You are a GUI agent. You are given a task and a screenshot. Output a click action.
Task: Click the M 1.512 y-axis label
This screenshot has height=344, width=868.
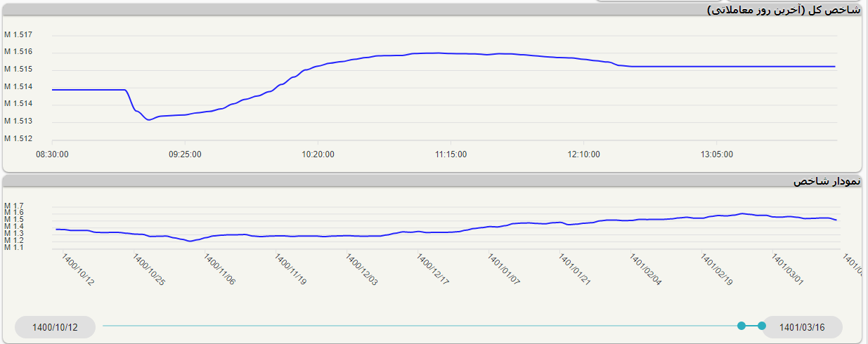click(18, 138)
